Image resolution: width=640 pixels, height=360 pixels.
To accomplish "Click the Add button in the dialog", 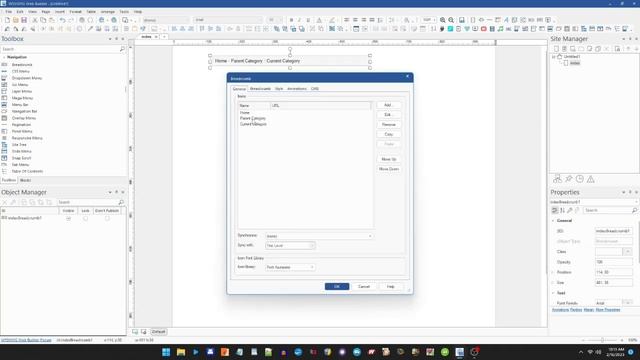I will (x=388, y=105).
